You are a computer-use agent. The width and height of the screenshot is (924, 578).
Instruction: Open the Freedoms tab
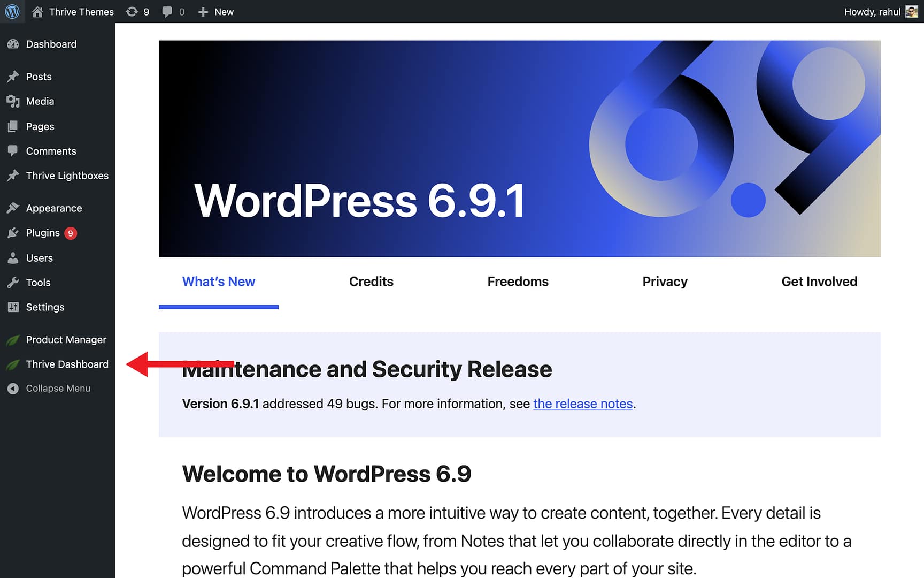click(x=518, y=282)
